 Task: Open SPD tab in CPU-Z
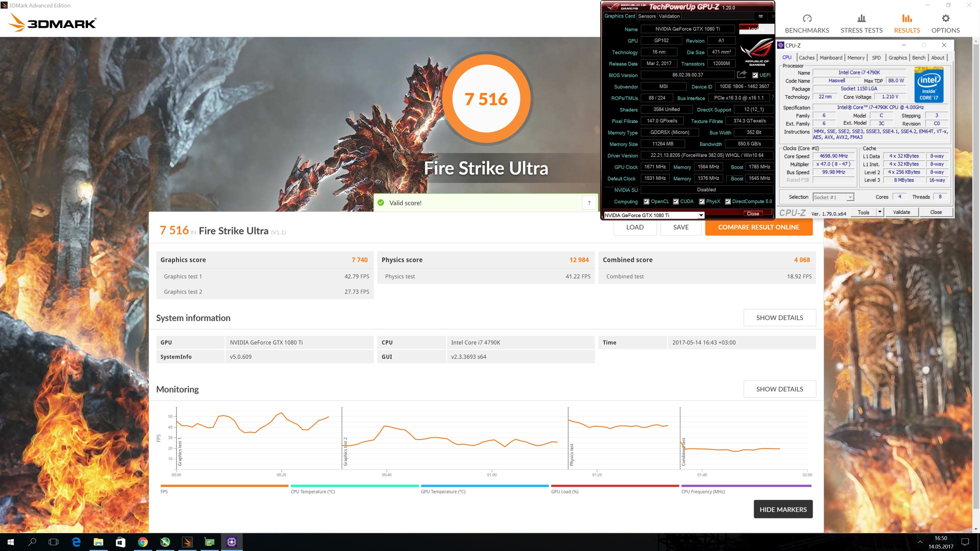[x=876, y=57]
